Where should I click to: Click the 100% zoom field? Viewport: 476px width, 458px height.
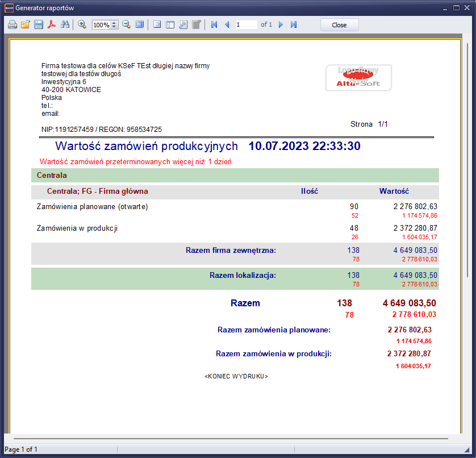point(101,25)
